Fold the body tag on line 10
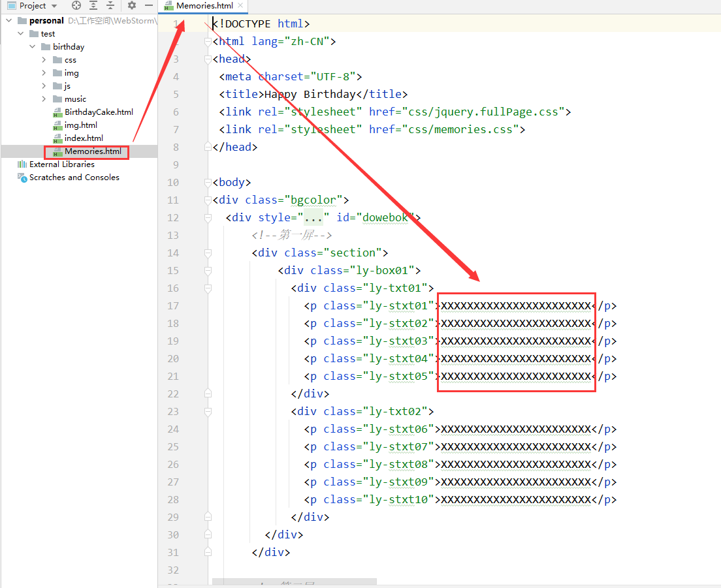The width and height of the screenshot is (721, 588). (208, 182)
